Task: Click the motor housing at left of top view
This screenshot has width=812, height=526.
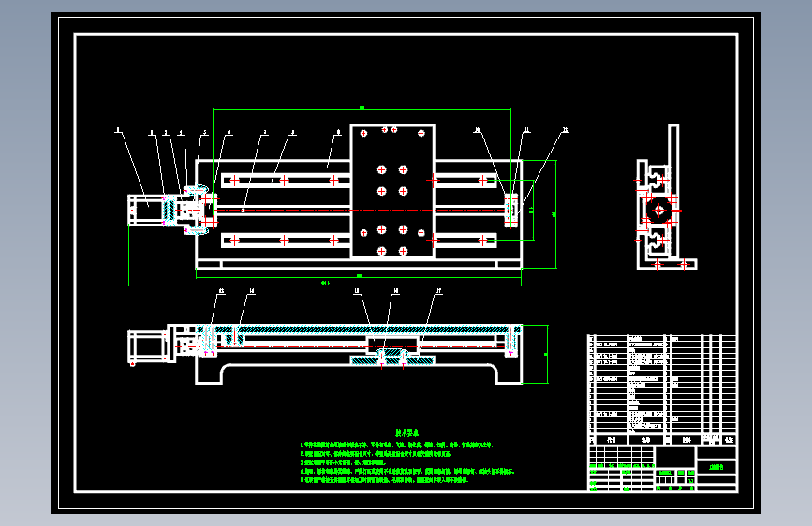Action: click(x=146, y=211)
